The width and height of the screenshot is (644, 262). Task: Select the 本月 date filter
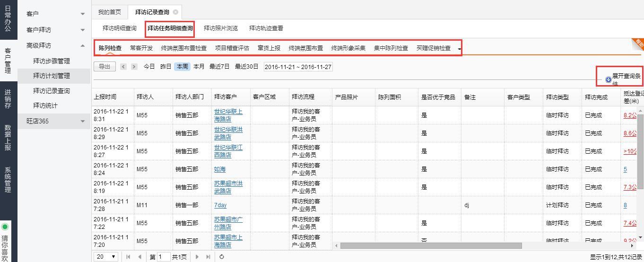pyautogui.click(x=199, y=67)
